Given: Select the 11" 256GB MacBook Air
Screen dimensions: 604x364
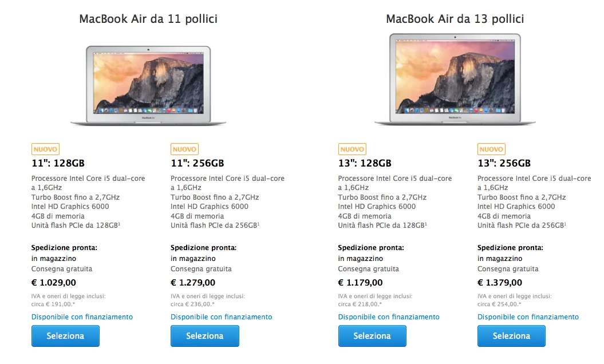Looking at the screenshot, I should coord(204,336).
